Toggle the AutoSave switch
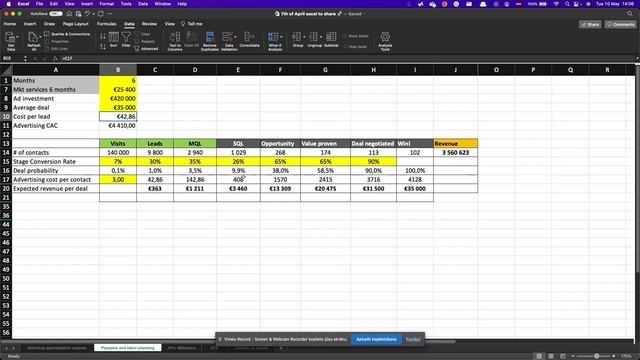Image resolution: width=640 pixels, height=360 pixels. (56, 13)
